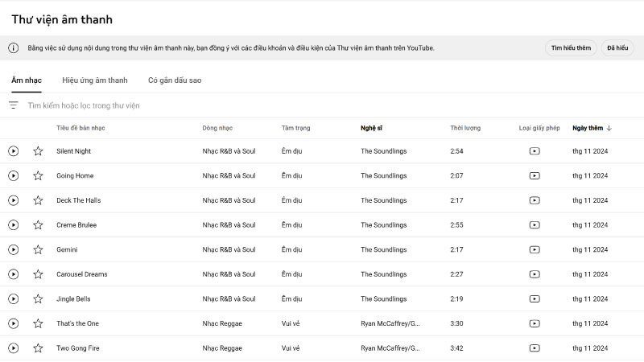The image size is (644, 362).
Task: Select the Âm nhạc tab
Action: pyautogui.click(x=27, y=80)
